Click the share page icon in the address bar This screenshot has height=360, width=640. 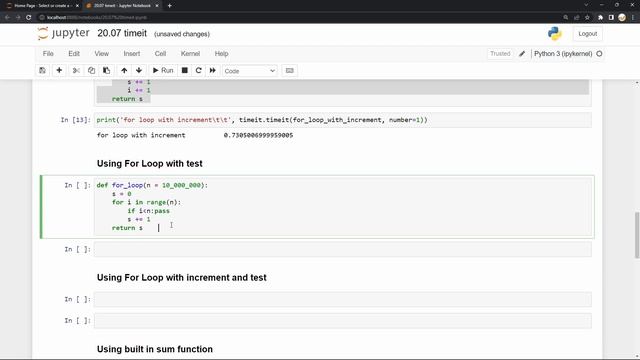[x=577, y=18]
